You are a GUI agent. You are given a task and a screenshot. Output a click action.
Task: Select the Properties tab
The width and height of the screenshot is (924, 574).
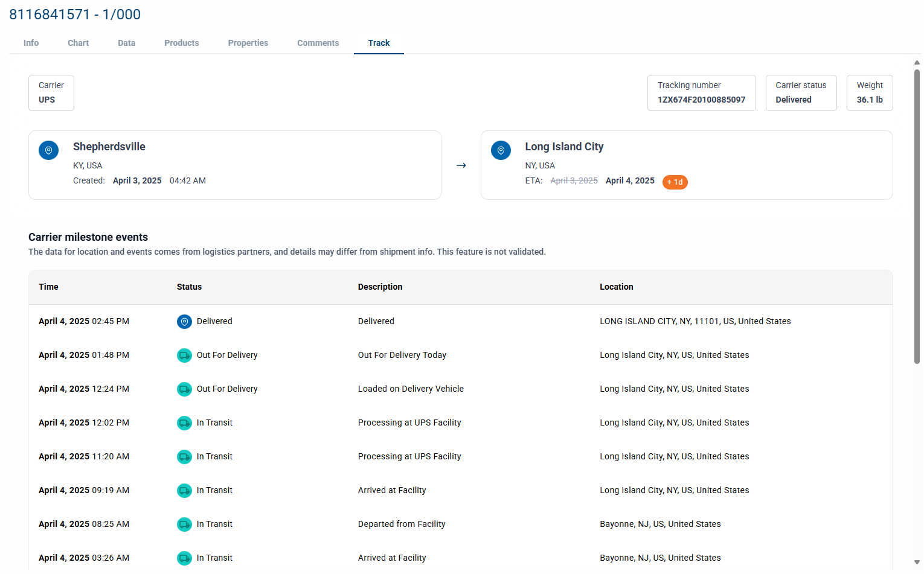pyautogui.click(x=248, y=43)
